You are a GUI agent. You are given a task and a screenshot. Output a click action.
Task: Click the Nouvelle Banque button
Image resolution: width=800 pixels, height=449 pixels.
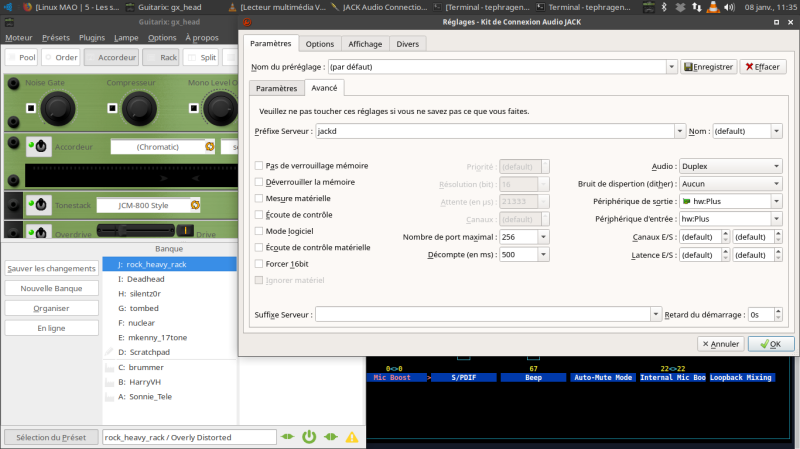52,288
